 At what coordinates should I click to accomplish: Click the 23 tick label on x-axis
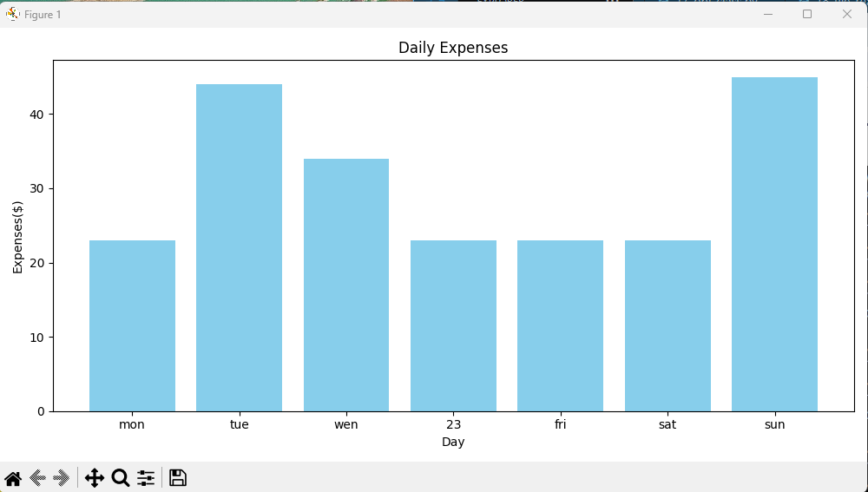453,424
